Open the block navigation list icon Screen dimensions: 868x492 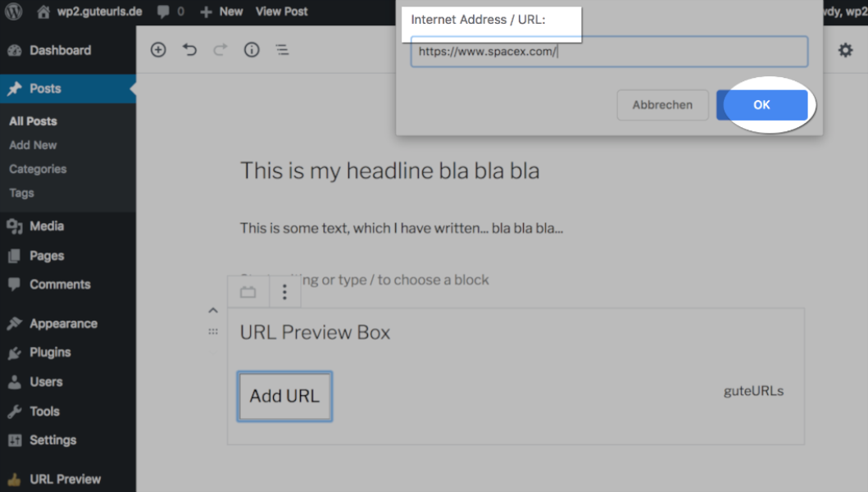tap(282, 50)
